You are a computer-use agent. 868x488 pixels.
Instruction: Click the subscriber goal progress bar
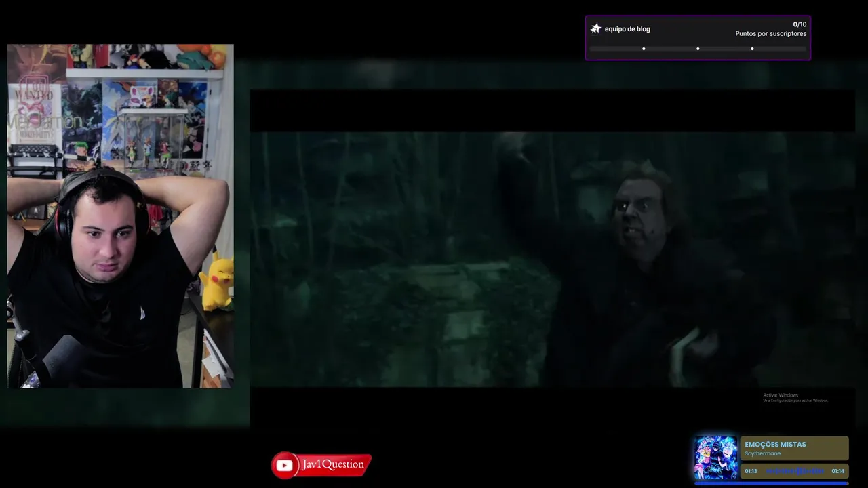click(x=698, y=49)
